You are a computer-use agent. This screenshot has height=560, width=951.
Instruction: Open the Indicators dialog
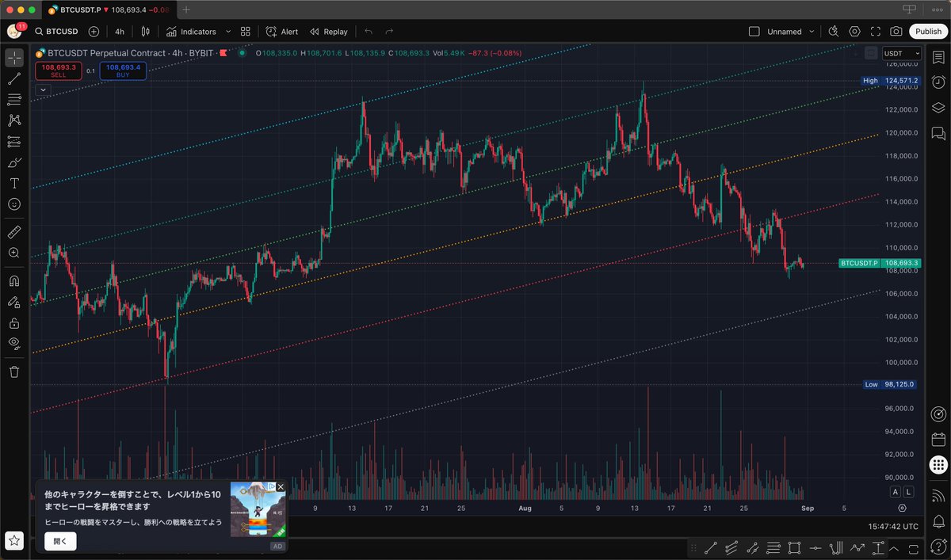(x=191, y=32)
